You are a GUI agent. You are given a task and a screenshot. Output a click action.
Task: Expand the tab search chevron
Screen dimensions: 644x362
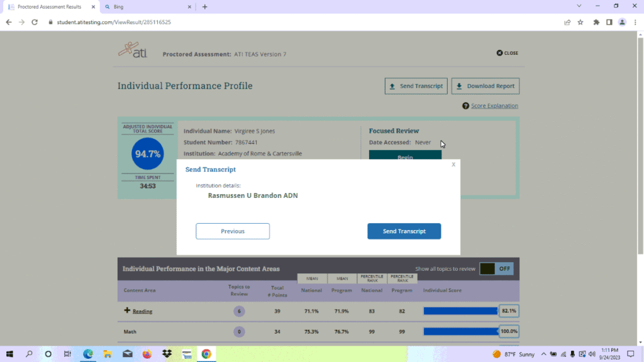579,6
